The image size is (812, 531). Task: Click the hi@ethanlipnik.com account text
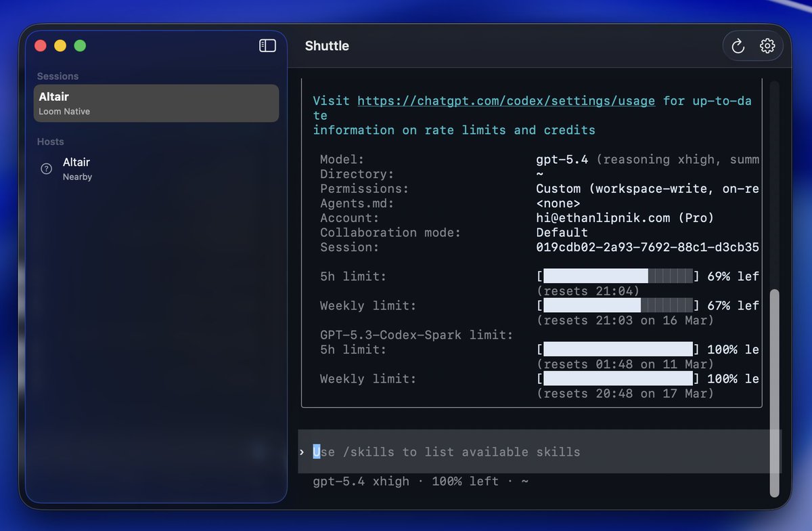tap(625, 218)
